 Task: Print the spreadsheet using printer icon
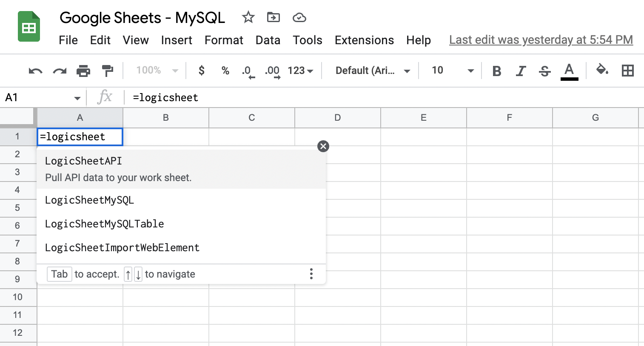coord(83,71)
